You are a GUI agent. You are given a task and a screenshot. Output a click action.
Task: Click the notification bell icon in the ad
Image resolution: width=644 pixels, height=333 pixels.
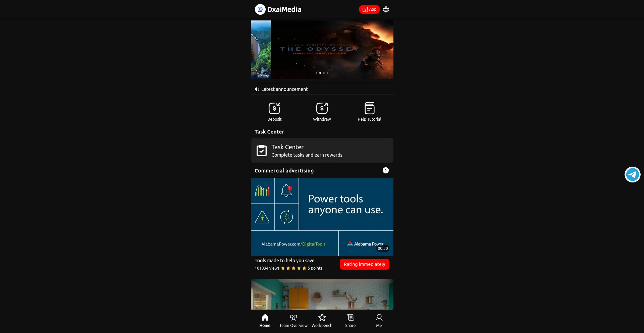coord(286,190)
